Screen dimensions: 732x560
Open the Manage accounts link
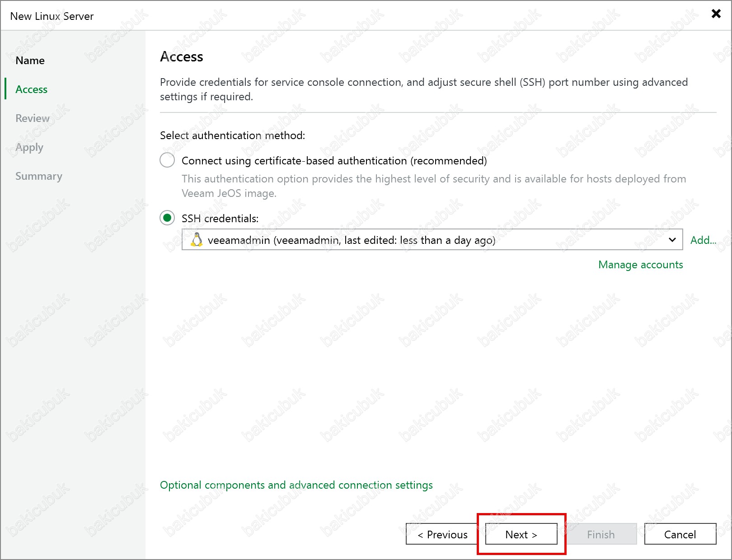click(x=640, y=265)
